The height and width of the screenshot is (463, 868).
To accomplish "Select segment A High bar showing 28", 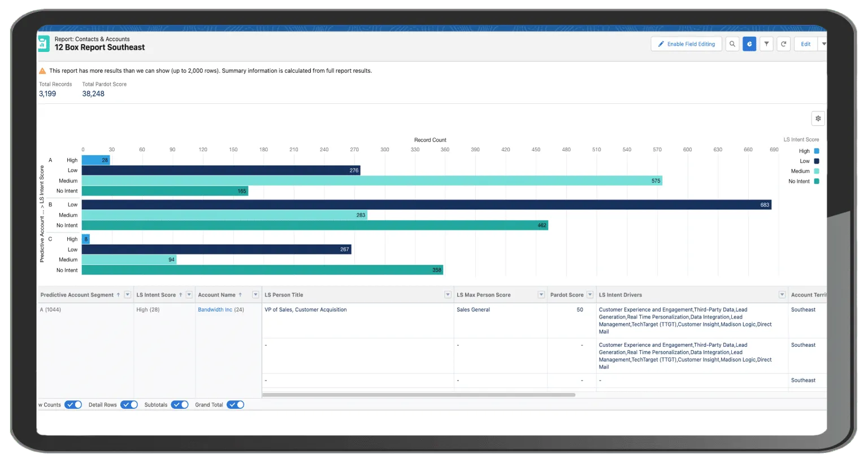I will tap(96, 160).
